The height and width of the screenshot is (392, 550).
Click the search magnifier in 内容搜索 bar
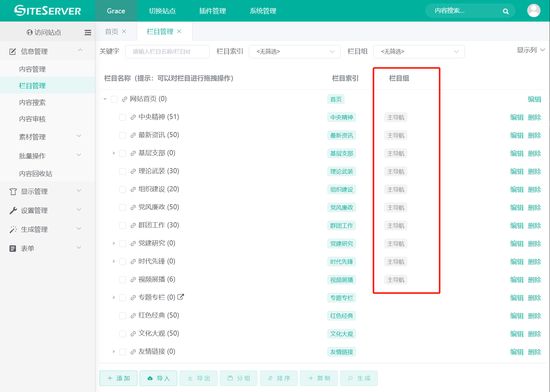pyautogui.click(x=506, y=10)
